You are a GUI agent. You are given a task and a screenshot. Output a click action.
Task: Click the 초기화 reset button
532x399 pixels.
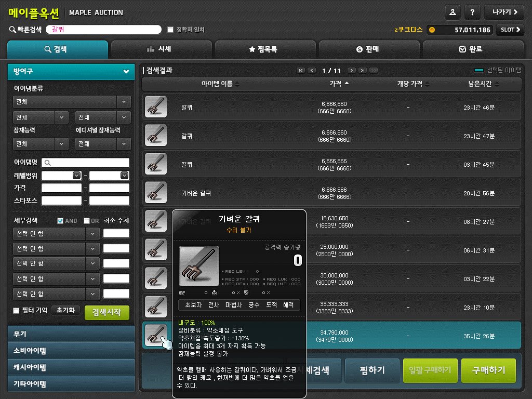pos(65,311)
